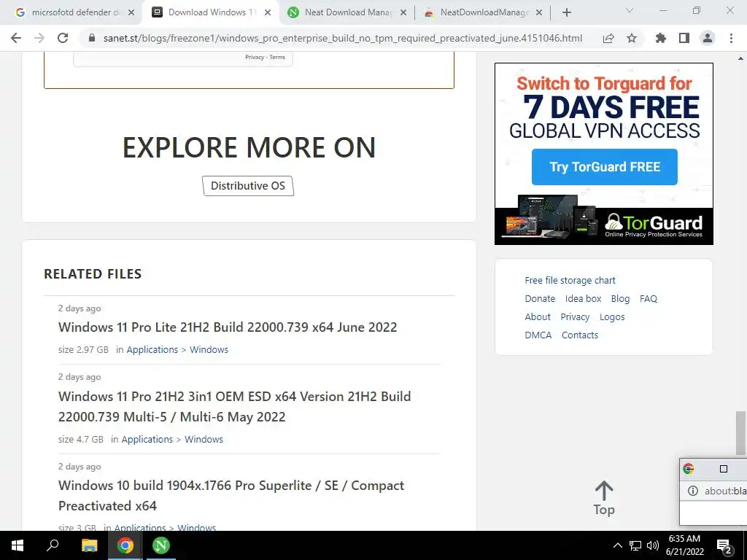This screenshot has width=747, height=560.
Task: Share this page via share icon
Action: (608, 38)
